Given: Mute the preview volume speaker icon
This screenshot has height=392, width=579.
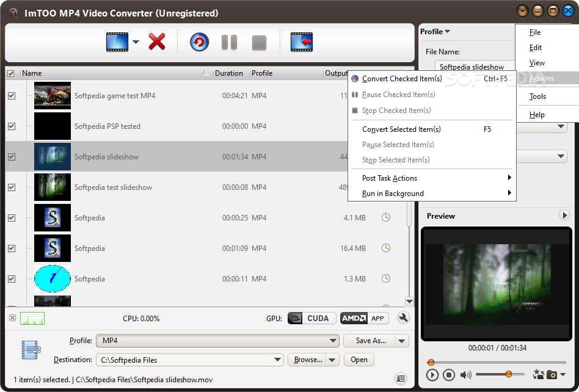Looking at the screenshot, I should (x=465, y=375).
